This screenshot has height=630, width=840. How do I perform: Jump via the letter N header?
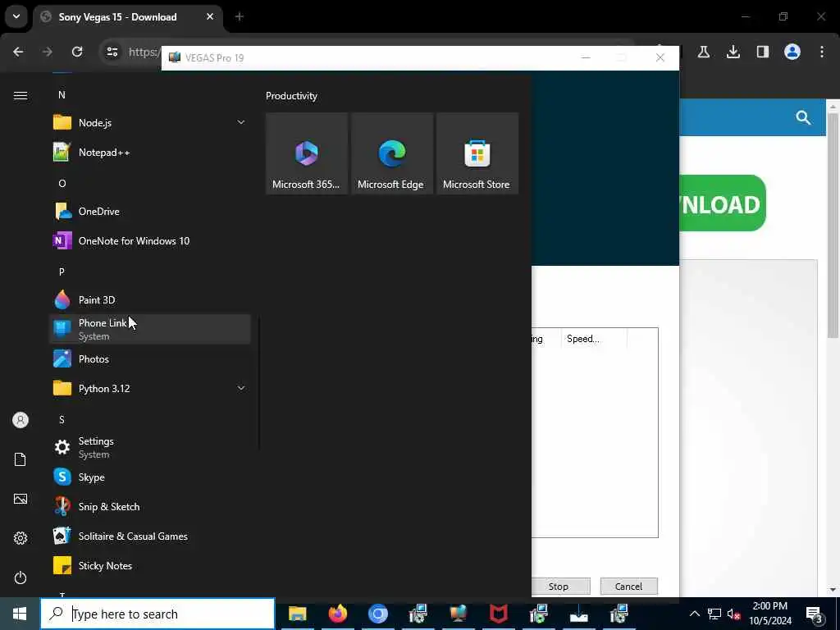(x=62, y=95)
